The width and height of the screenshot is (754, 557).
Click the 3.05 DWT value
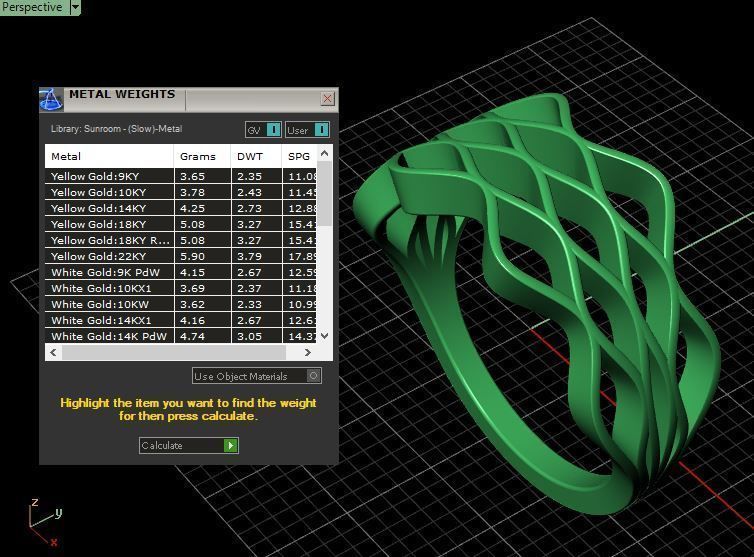pos(250,336)
